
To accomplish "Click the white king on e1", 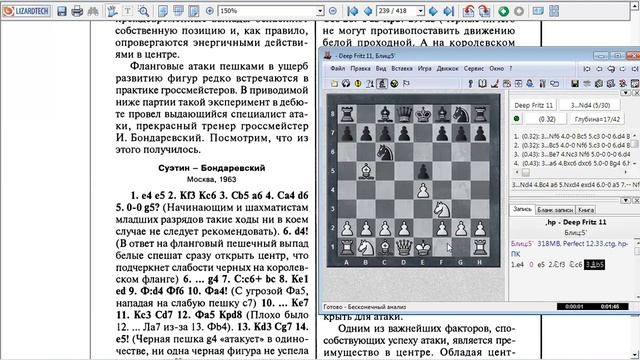I will click(423, 247).
